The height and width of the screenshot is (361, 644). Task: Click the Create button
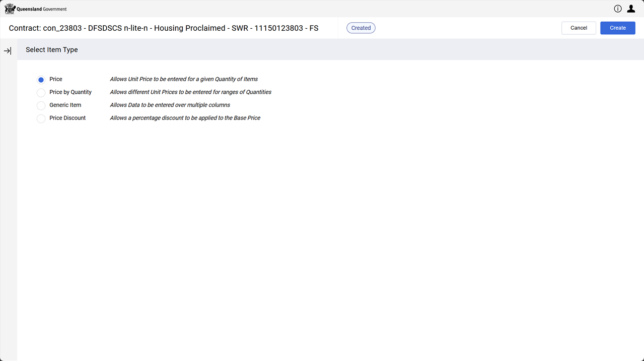[618, 28]
